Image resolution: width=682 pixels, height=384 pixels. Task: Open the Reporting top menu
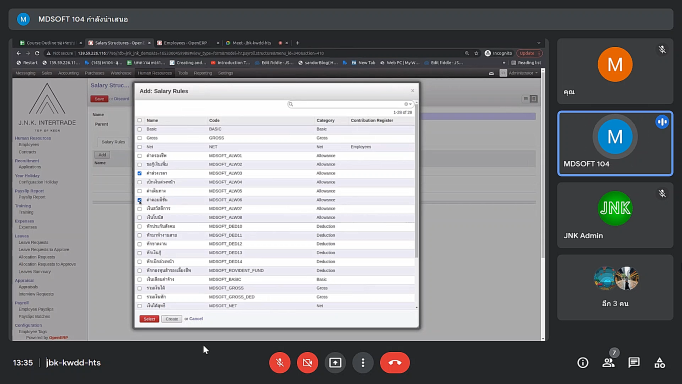pyautogui.click(x=203, y=73)
